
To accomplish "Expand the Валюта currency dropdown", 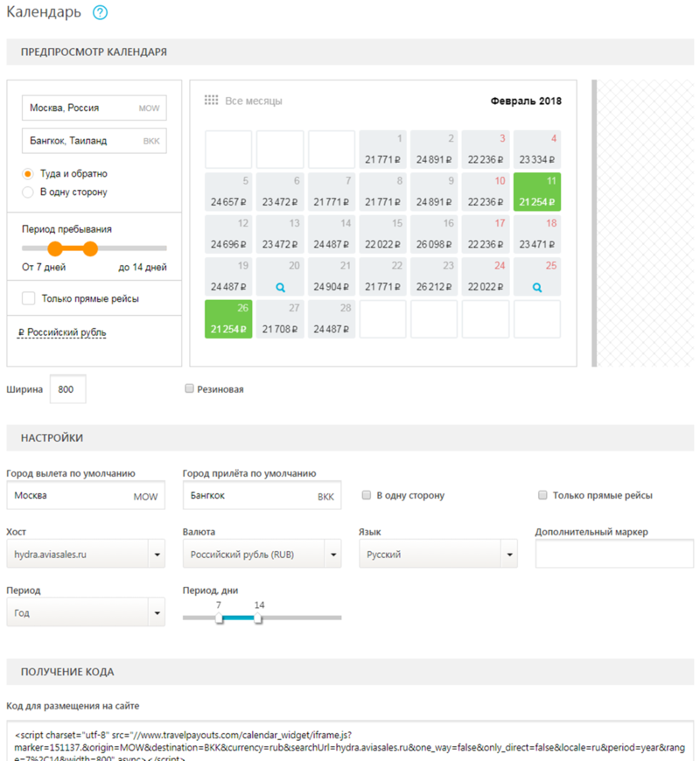I will point(262,554).
